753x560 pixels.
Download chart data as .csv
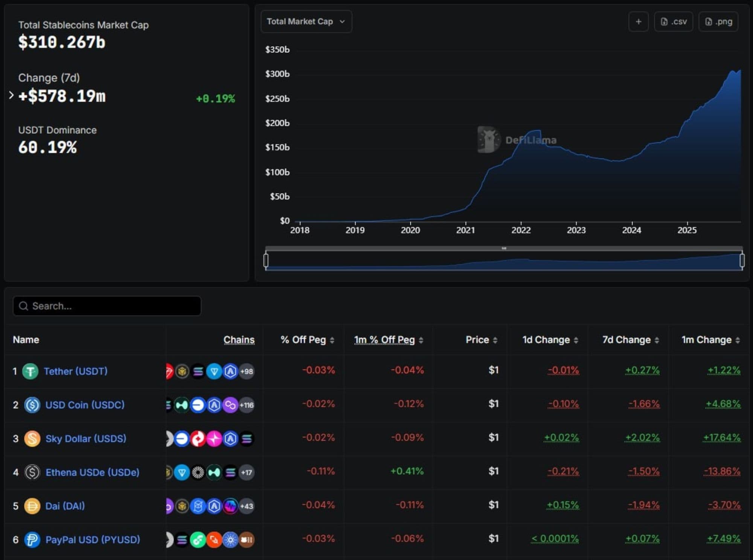673,21
